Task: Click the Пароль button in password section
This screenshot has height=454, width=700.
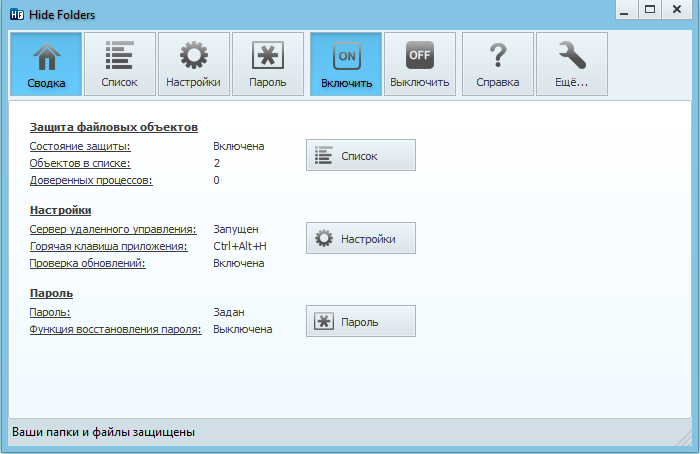Action: coord(361,321)
